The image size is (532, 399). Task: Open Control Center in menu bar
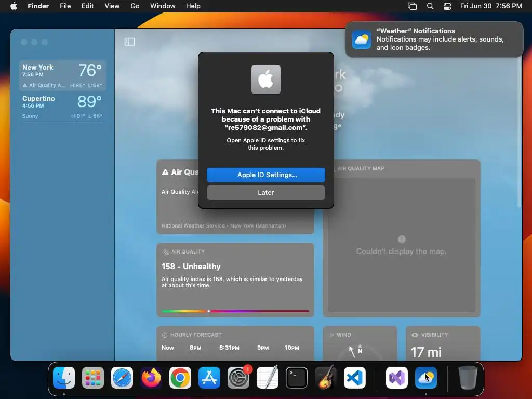point(447,6)
